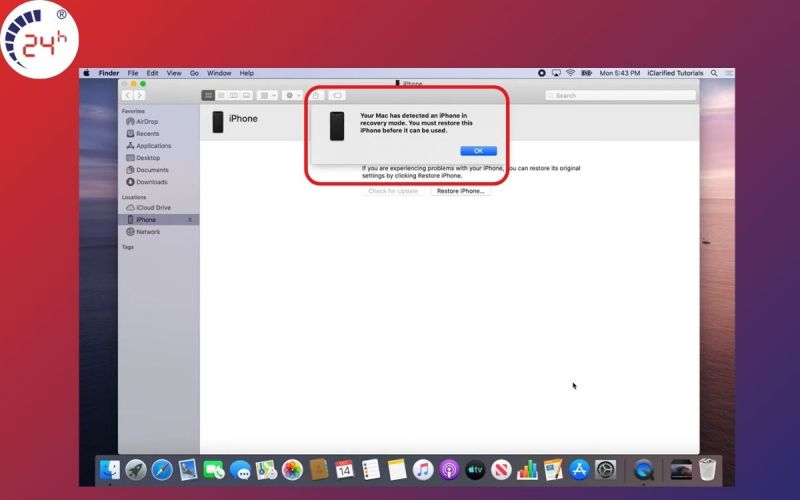Click into the Finder Search field
The height and width of the screenshot is (500, 800).
tap(620, 95)
